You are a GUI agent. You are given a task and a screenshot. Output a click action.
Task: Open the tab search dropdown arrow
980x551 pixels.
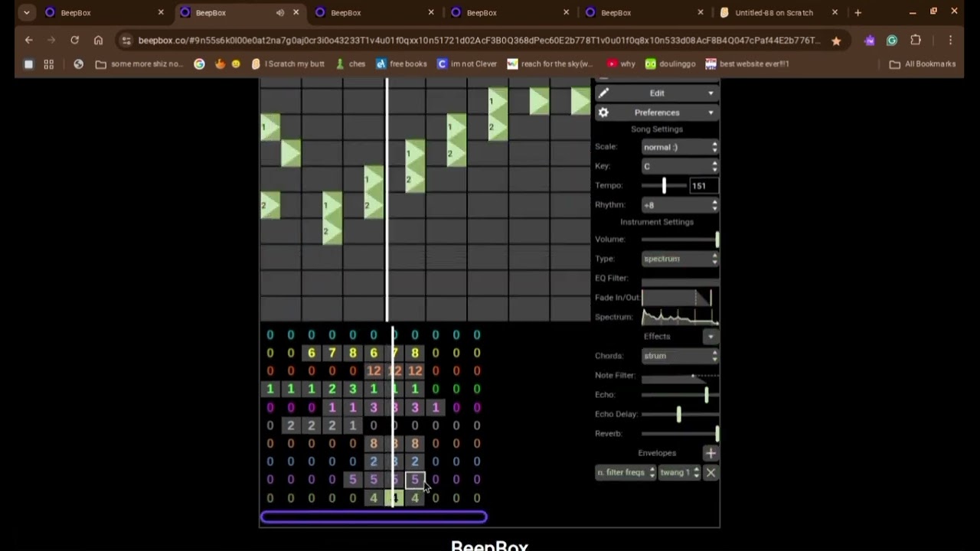pyautogui.click(x=27, y=12)
